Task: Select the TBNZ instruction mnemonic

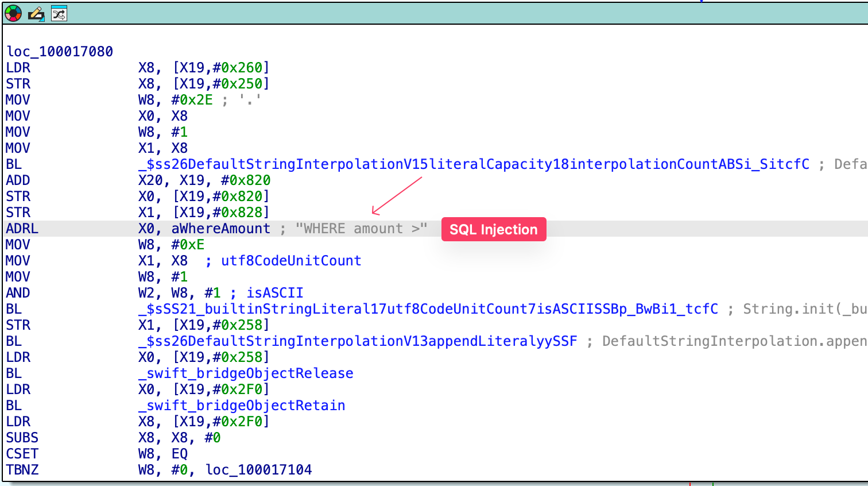Action: pyautogui.click(x=22, y=470)
